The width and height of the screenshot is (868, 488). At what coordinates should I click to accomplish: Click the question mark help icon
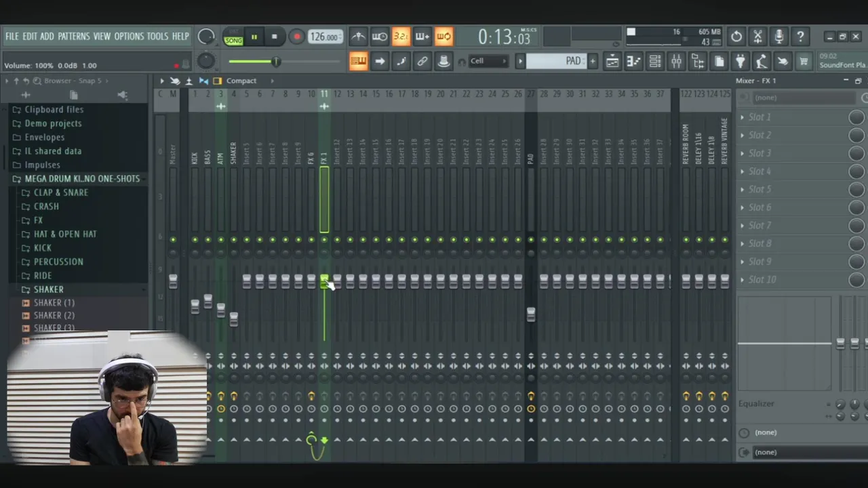[800, 37]
